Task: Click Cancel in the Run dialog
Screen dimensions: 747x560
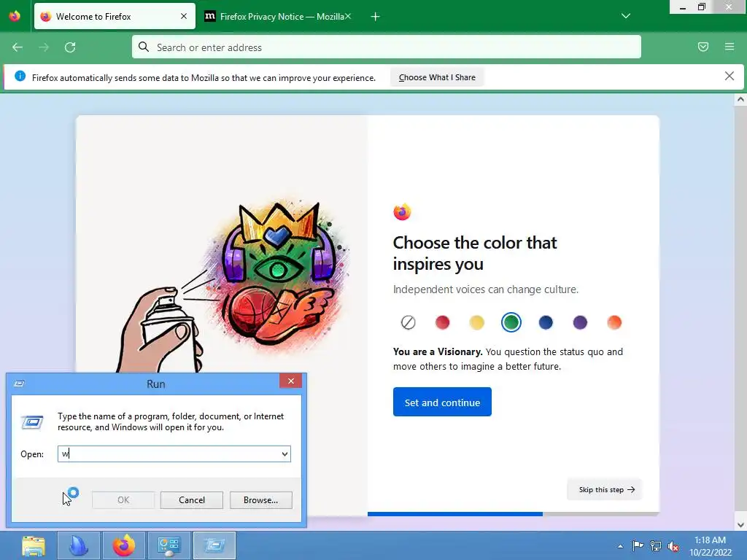Action: click(192, 500)
